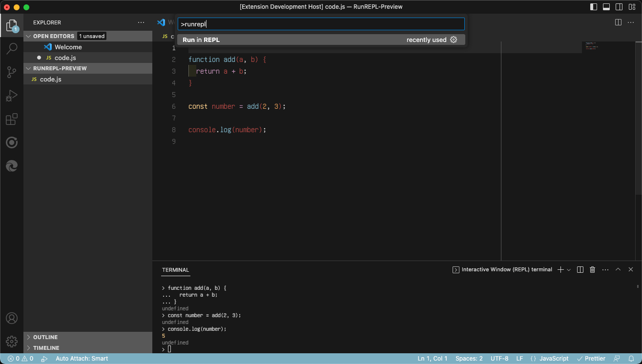This screenshot has width=642, height=364.
Task: Toggle bottom panel visibility
Action: (x=606, y=7)
